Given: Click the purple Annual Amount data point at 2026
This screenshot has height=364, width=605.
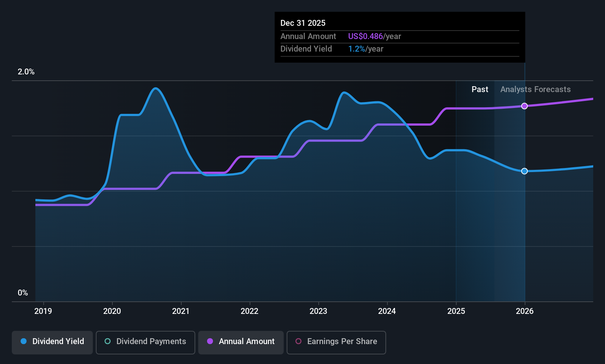Looking at the screenshot, I should click(524, 106).
